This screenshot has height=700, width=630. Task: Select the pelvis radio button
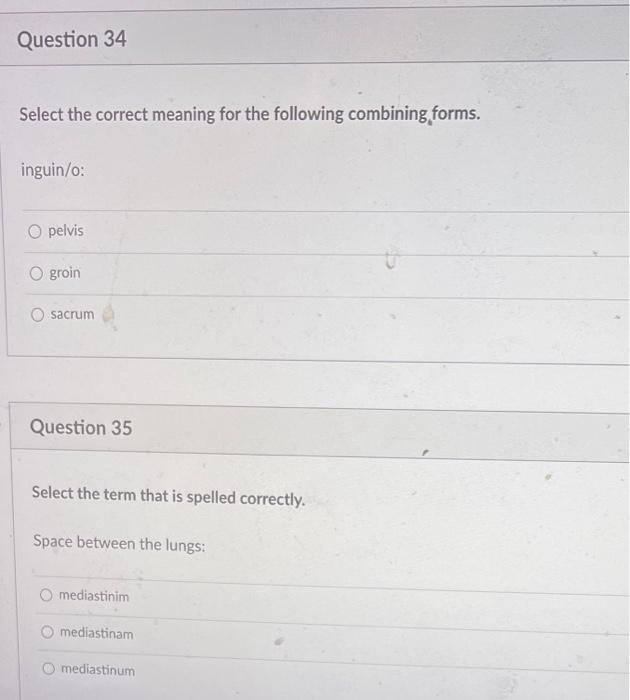click(x=35, y=231)
